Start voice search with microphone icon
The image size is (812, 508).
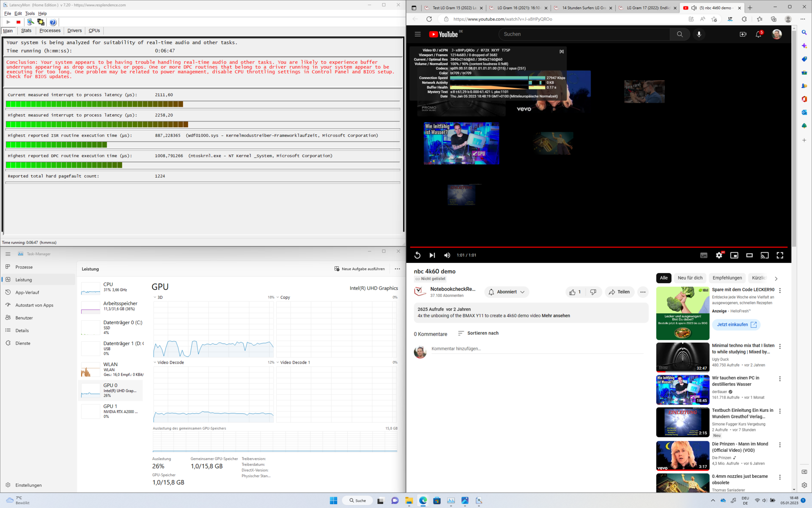[x=699, y=34]
